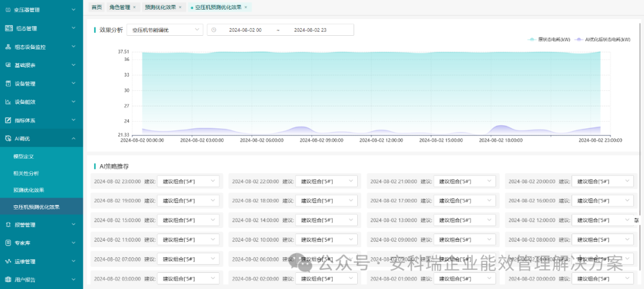Open suggestion dropdown for 2024-08-02 13:00:00
Image resolution: width=644 pixels, height=289 pixels.
[x=465, y=220]
